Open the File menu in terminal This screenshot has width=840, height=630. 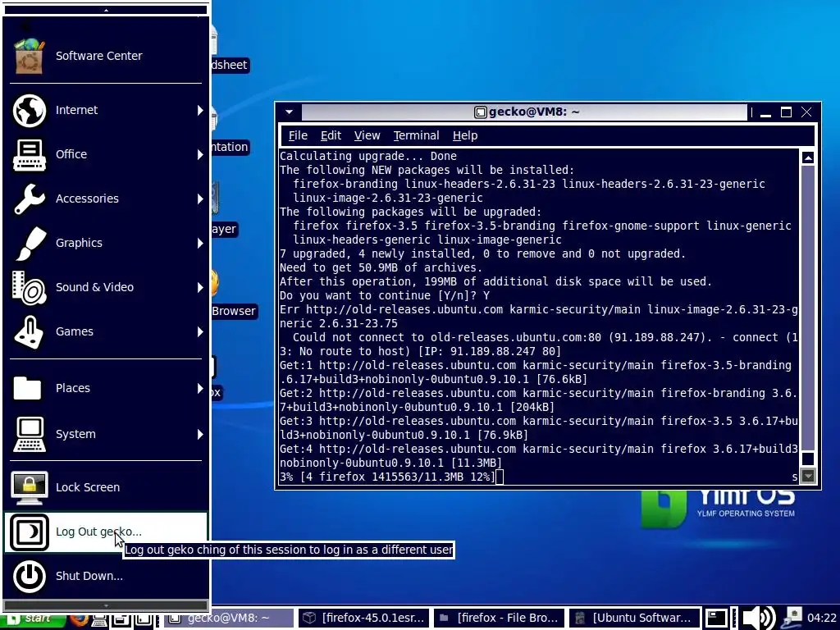pos(298,136)
